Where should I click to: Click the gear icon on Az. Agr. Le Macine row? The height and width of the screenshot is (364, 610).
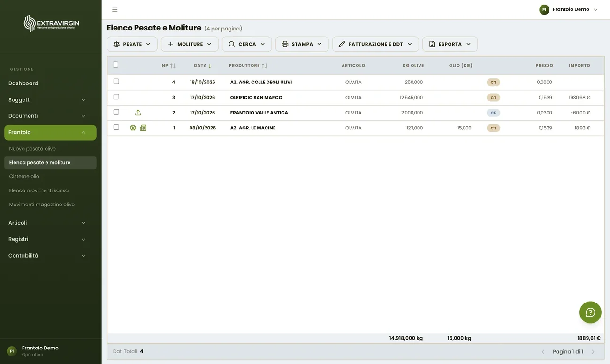(x=133, y=128)
